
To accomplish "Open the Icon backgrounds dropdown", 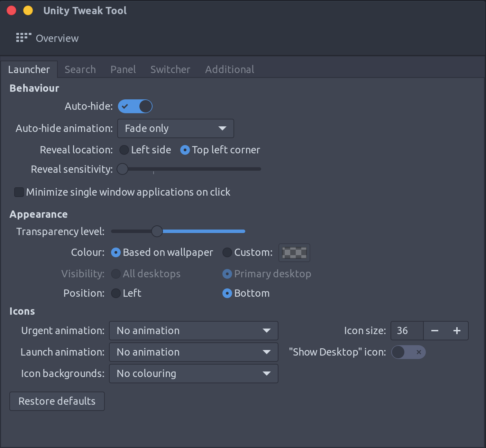I will (x=194, y=374).
